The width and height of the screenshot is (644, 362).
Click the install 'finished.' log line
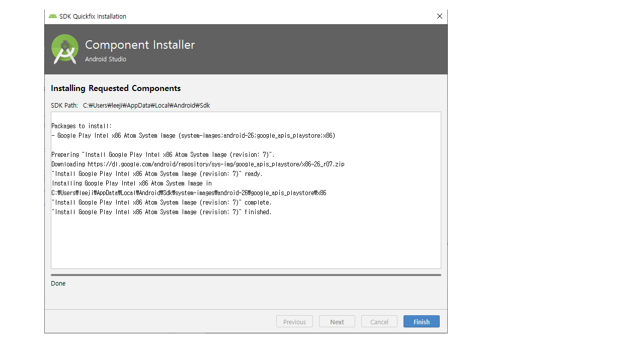162,212
